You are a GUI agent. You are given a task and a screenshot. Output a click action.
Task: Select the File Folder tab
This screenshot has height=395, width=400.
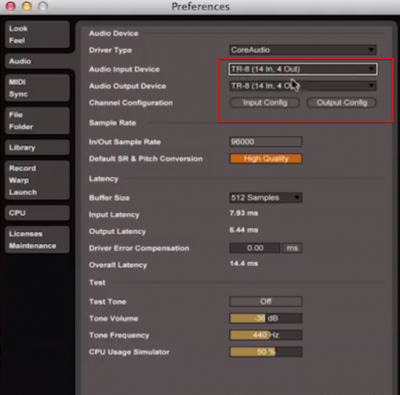click(x=37, y=121)
